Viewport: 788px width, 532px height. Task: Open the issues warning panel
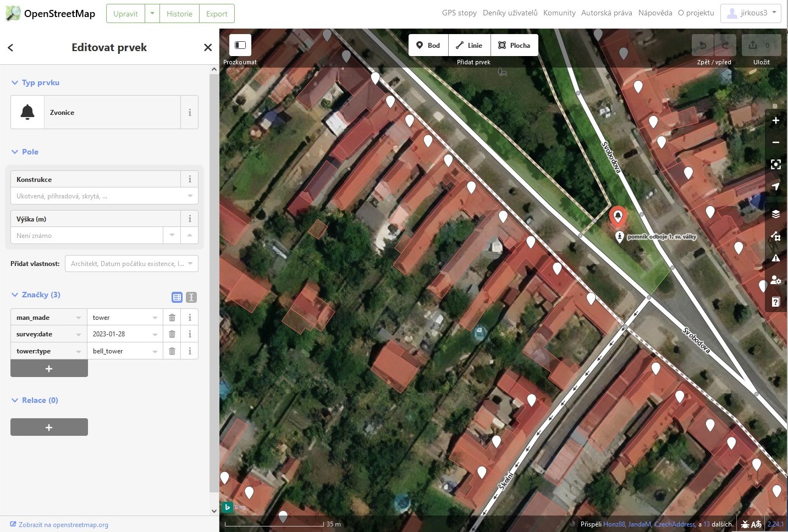click(x=775, y=258)
